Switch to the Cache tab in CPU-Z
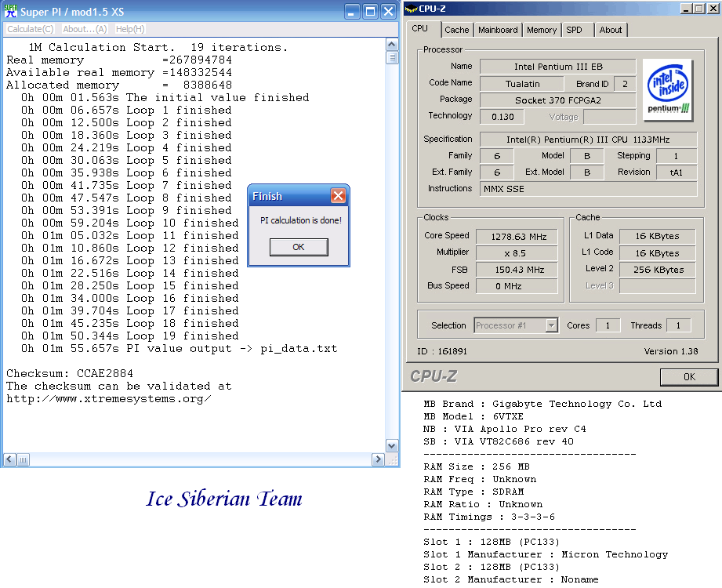 (x=456, y=30)
